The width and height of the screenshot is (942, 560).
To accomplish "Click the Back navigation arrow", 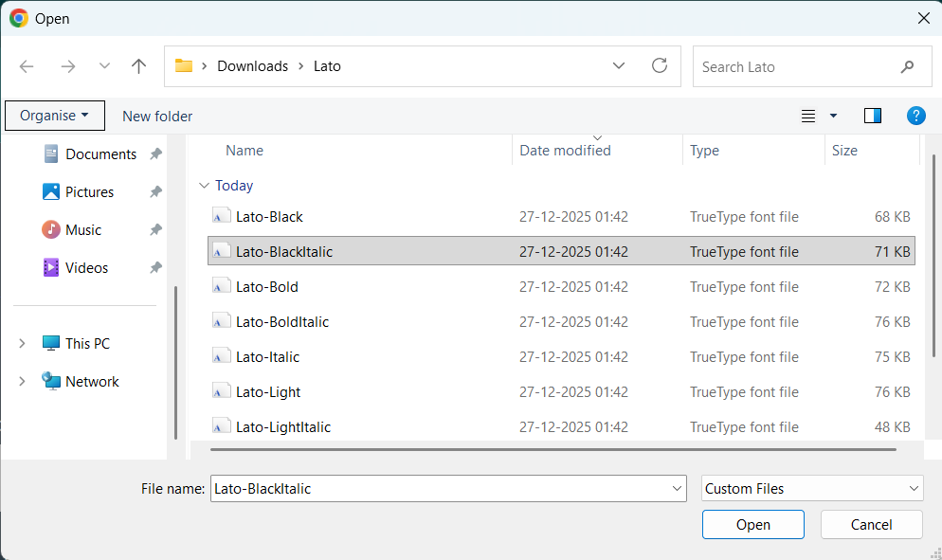I will 27,66.
